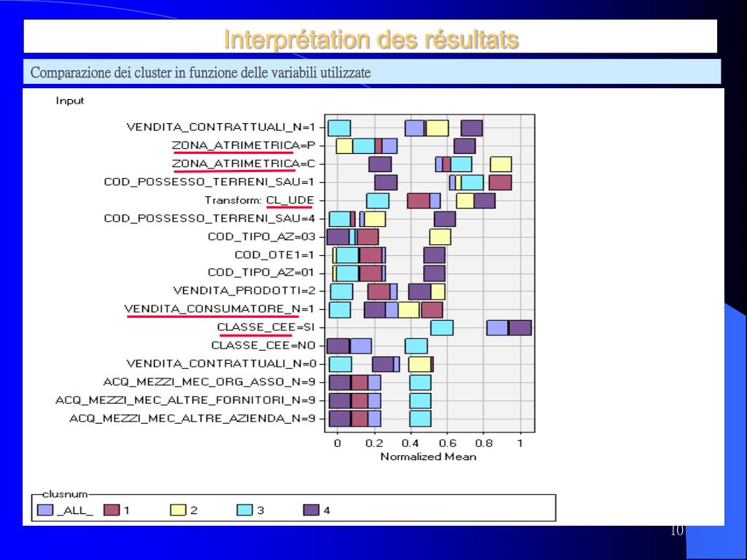The height and width of the screenshot is (560, 747).
Task: Click the slide title 'Interprétation des résultats'
Action: click(371, 39)
